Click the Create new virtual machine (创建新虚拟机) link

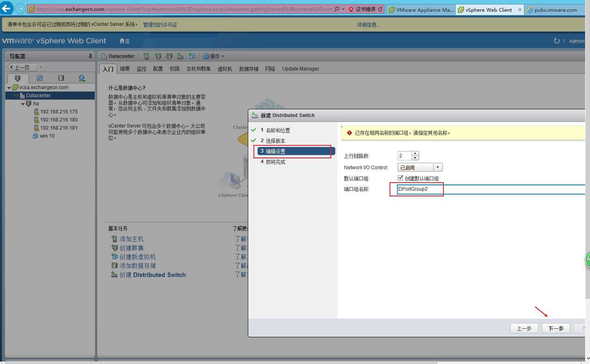[137, 257]
